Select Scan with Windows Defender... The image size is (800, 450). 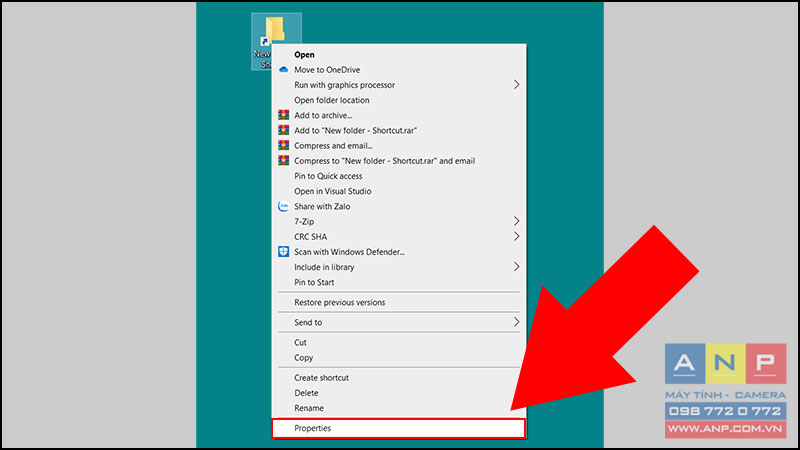coord(398,252)
